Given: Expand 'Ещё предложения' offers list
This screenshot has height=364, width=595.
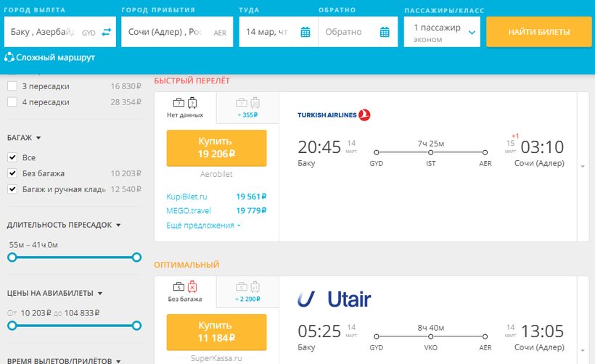Looking at the screenshot, I should (x=203, y=226).
